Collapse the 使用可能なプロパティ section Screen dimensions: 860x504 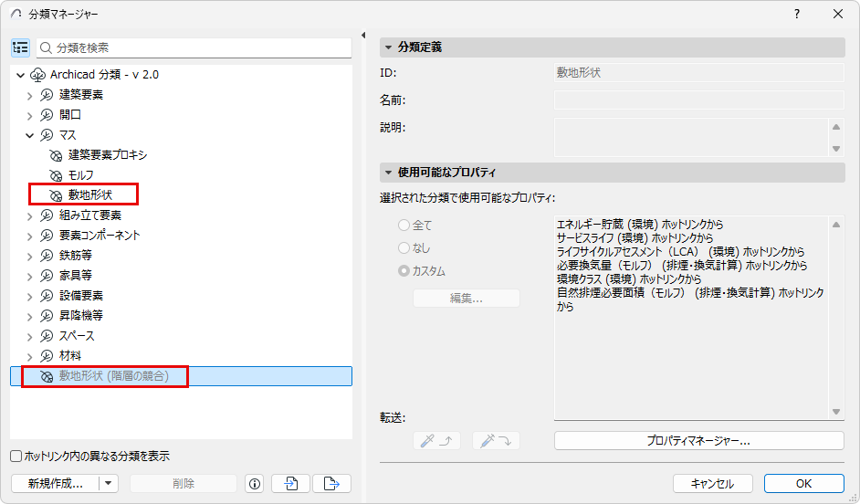coord(388,173)
